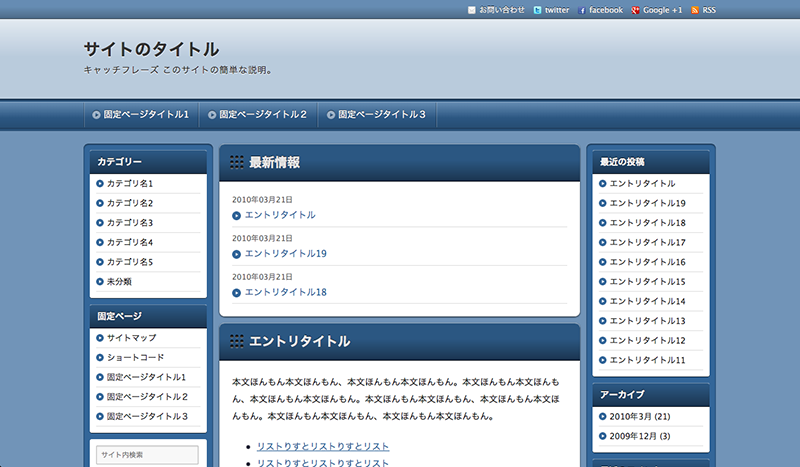Click the Facebook icon in top bar
Viewport: 800px width, 467px height.
click(x=582, y=10)
